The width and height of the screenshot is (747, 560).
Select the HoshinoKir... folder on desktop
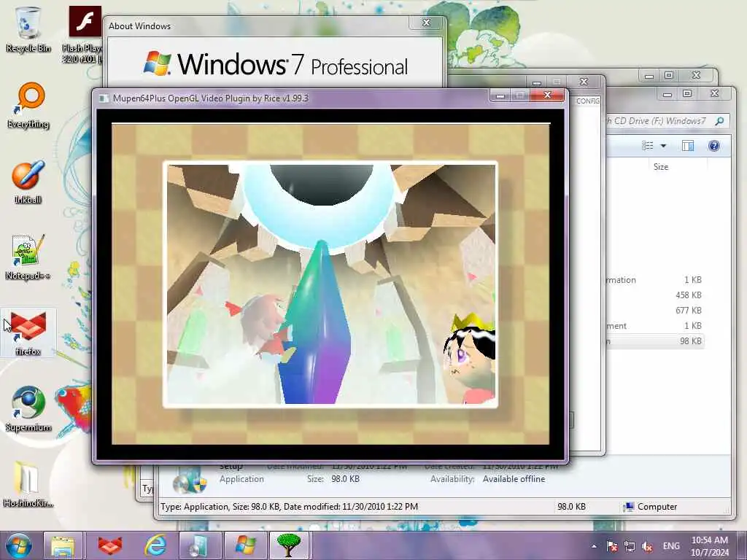(x=28, y=484)
